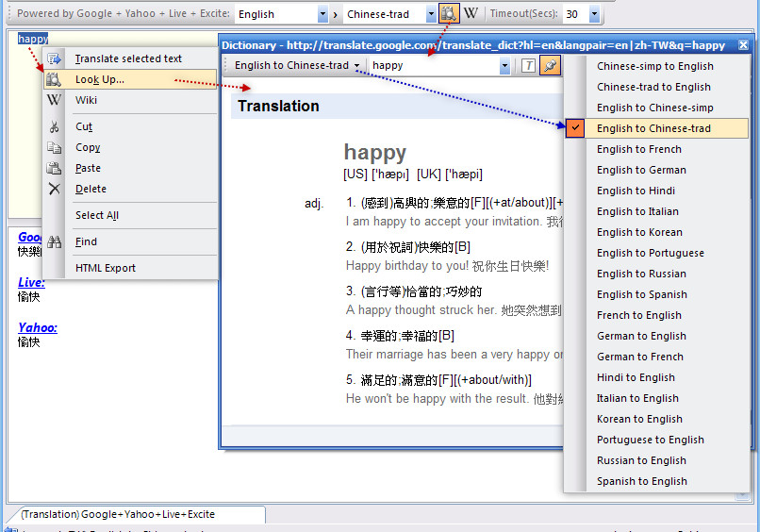Select Portuguese to English language pair
The height and width of the screenshot is (532, 760).
(x=657, y=440)
